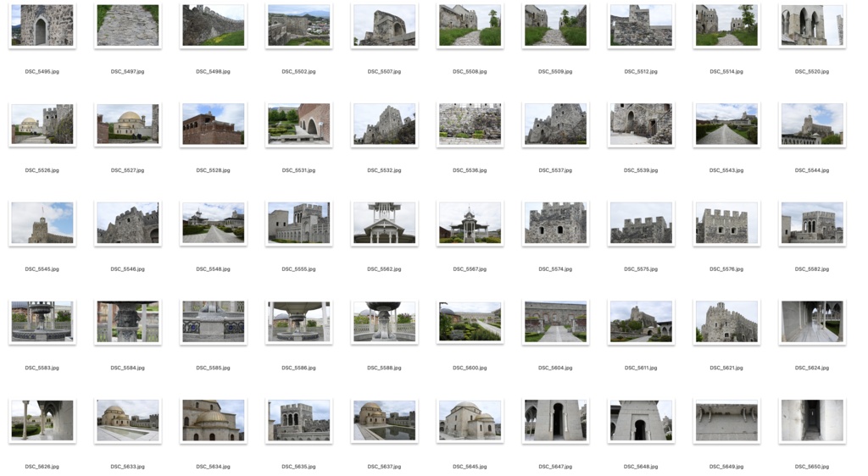The width and height of the screenshot is (868, 476).
Task: Click the label DSC_5574.jpg
Action: (555, 269)
